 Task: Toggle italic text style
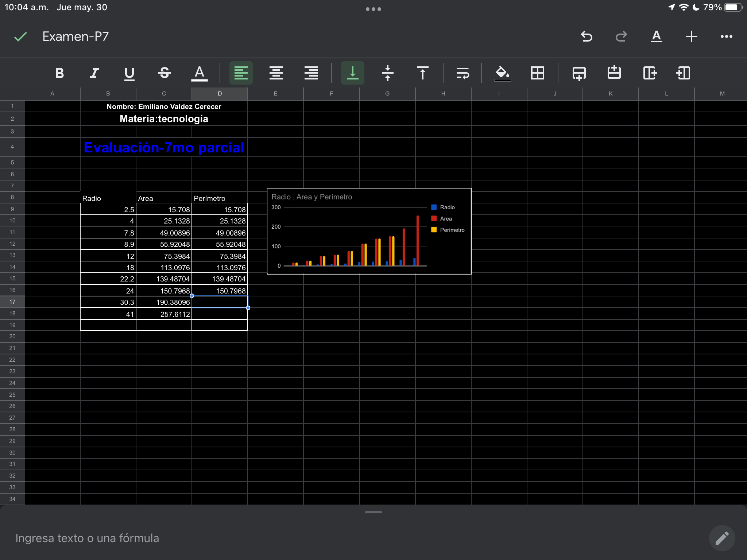[x=94, y=73]
